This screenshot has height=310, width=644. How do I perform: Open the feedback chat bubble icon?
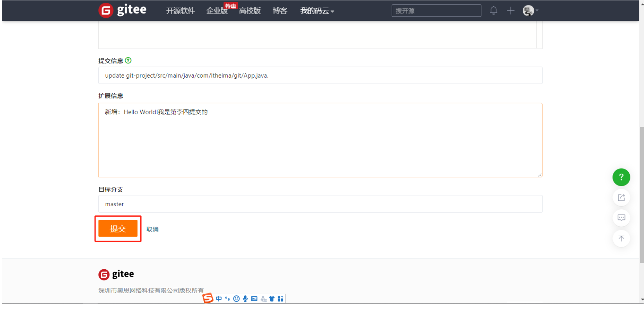point(621,218)
